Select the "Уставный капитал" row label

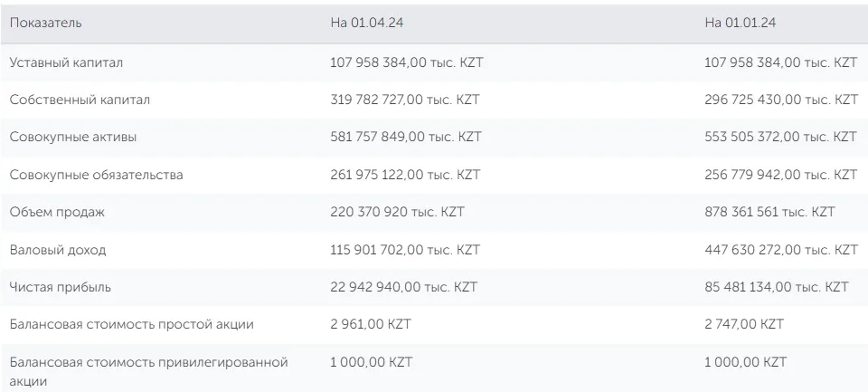65,62
